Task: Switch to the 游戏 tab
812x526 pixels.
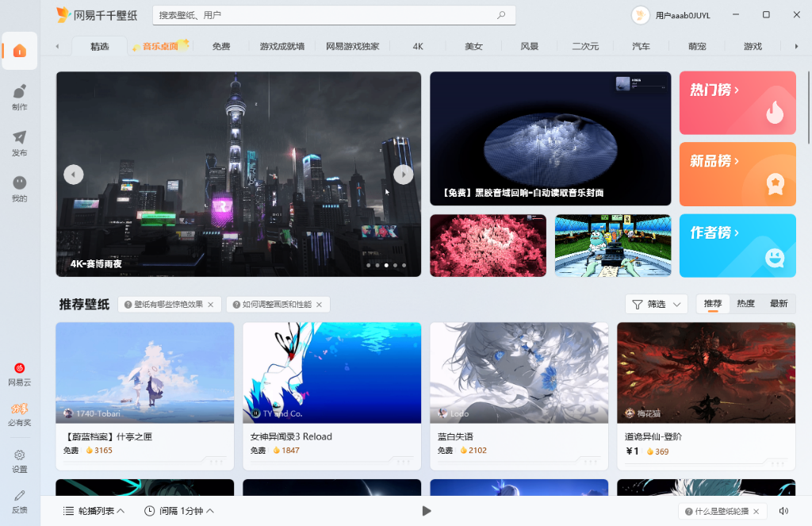Action: pyautogui.click(x=753, y=46)
